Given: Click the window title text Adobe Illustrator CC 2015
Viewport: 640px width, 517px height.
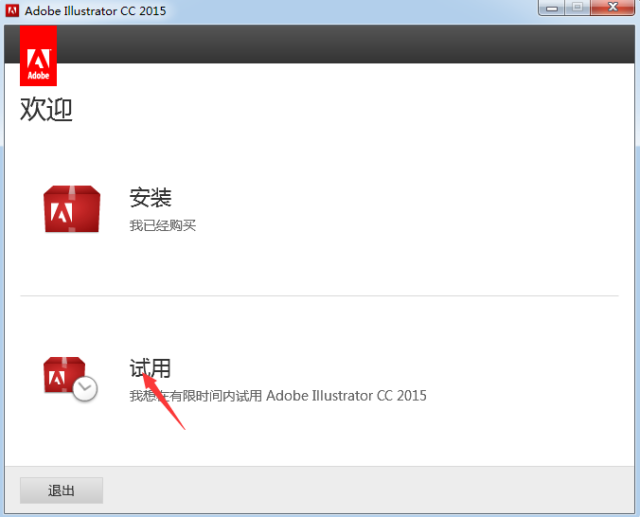Looking at the screenshot, I should [x=96, y=11].
